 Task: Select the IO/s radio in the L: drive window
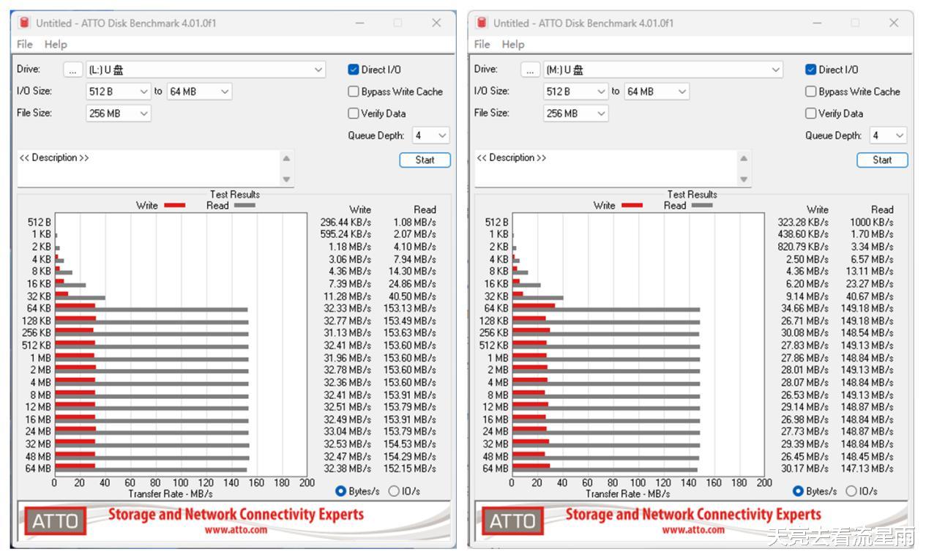pos(394,491)
